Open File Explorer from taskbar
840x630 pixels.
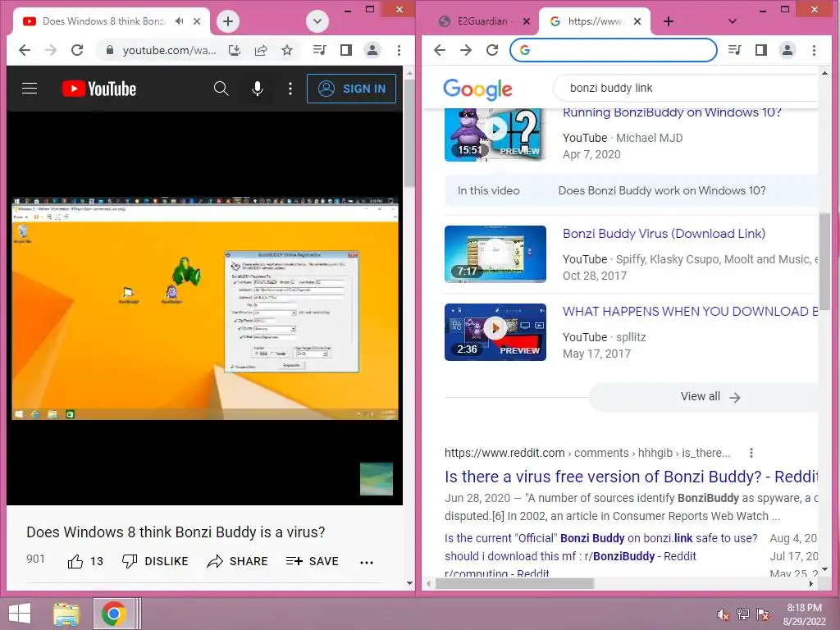(x=66, y=614)
